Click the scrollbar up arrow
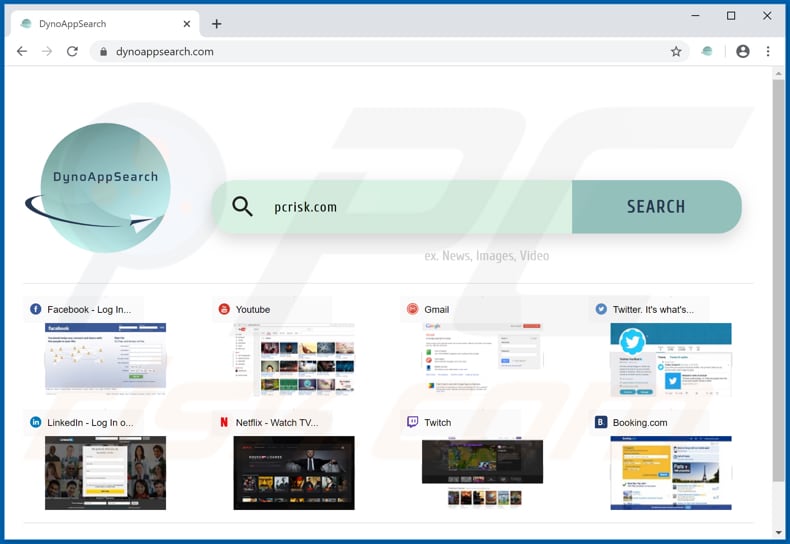This screenshot has width=790, height=544. coord(778,74)
